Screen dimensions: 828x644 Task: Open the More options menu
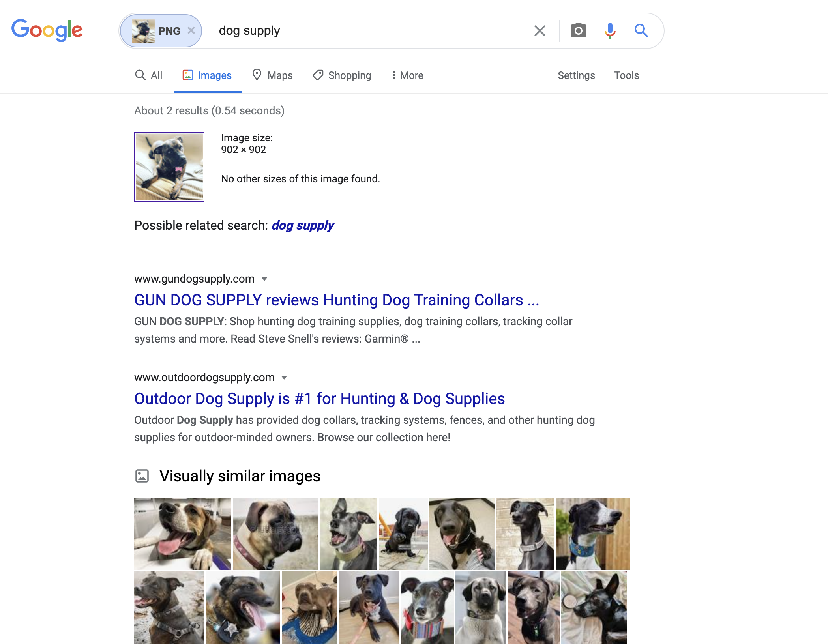point(407,75)
